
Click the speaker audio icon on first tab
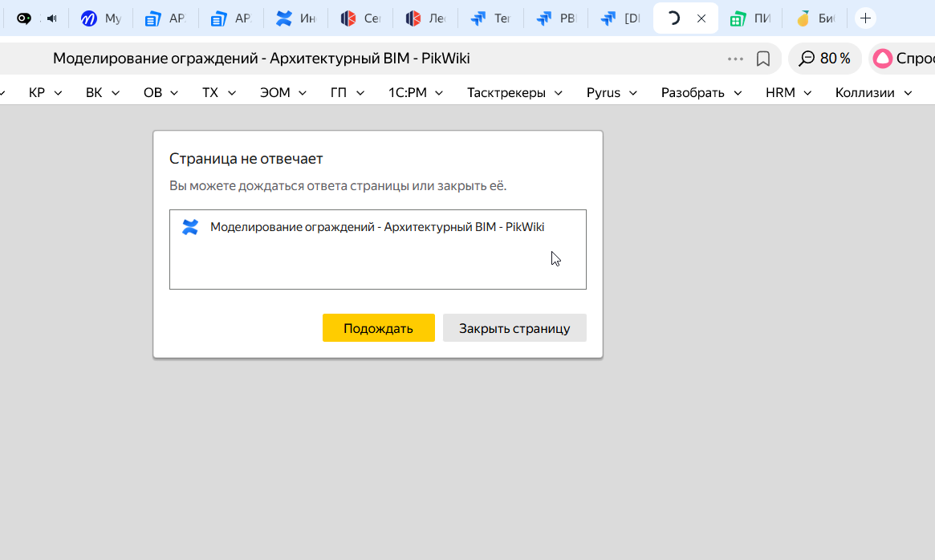[x=52, y=18]
